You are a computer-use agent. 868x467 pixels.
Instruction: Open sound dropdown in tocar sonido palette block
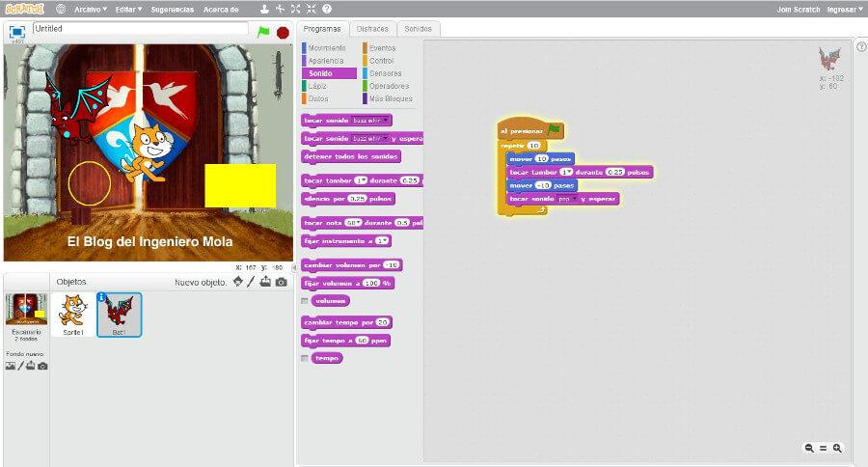pos(371,121)
